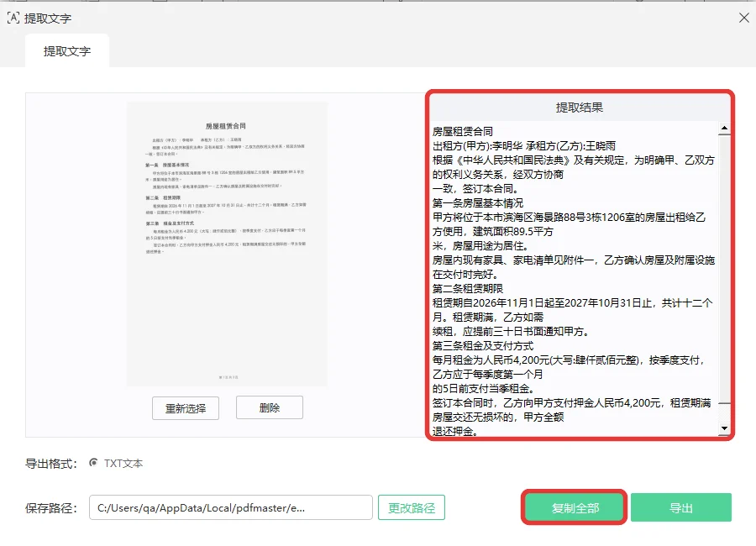Click the 删除 button

coord(270,408)
